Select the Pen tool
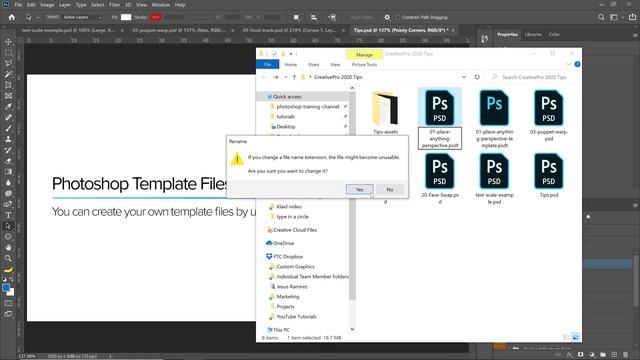The width and height of the screenshot is (640, 360). [x=8, y=204]
